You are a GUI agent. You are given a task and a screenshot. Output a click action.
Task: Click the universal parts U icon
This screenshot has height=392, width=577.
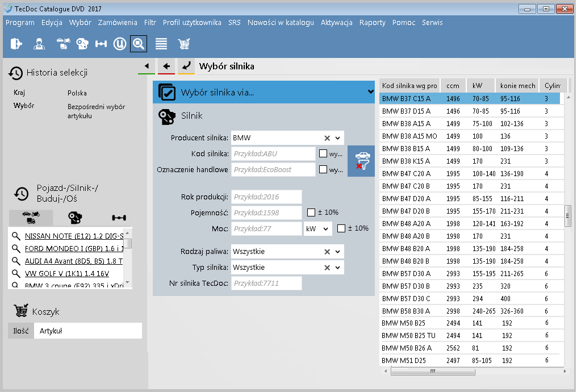click(120, 44)
